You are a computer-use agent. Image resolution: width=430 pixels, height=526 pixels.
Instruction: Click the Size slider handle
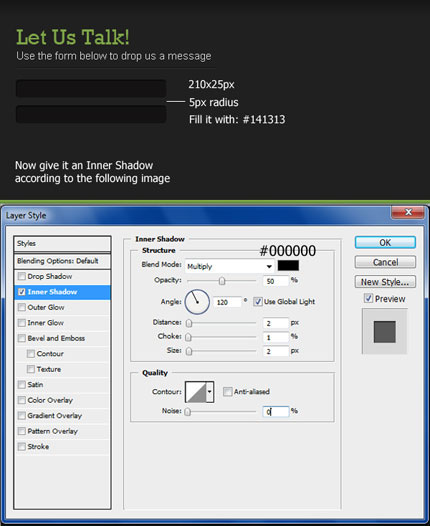pyautogui.click(x=189, y=351)
